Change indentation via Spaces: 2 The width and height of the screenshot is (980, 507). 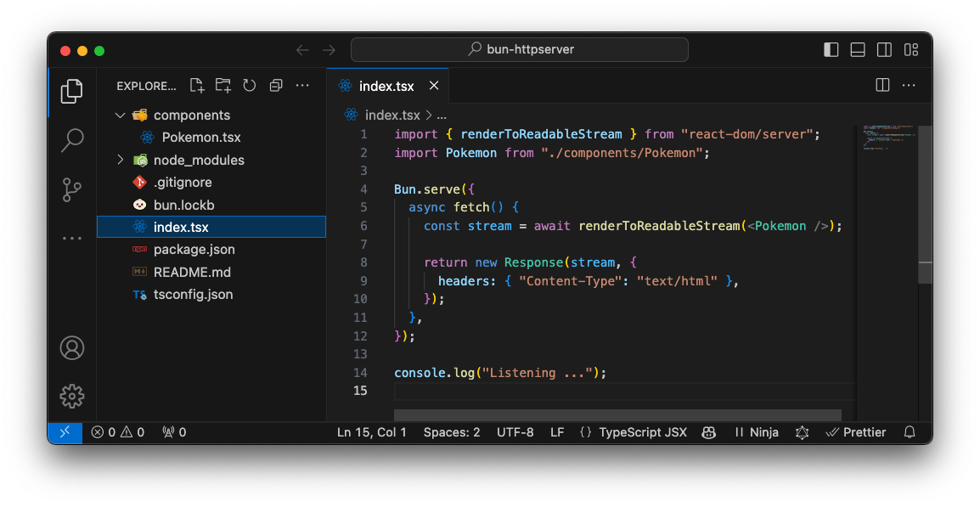451,432
